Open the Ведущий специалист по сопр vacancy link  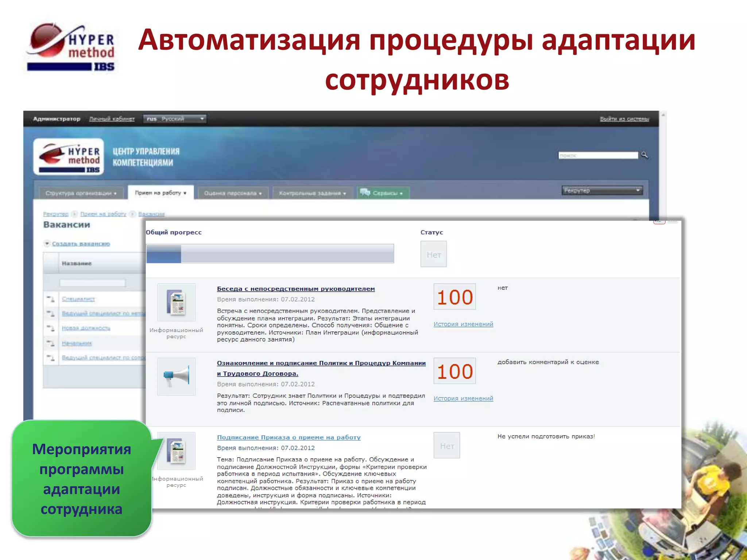click(x=104, y=358)
